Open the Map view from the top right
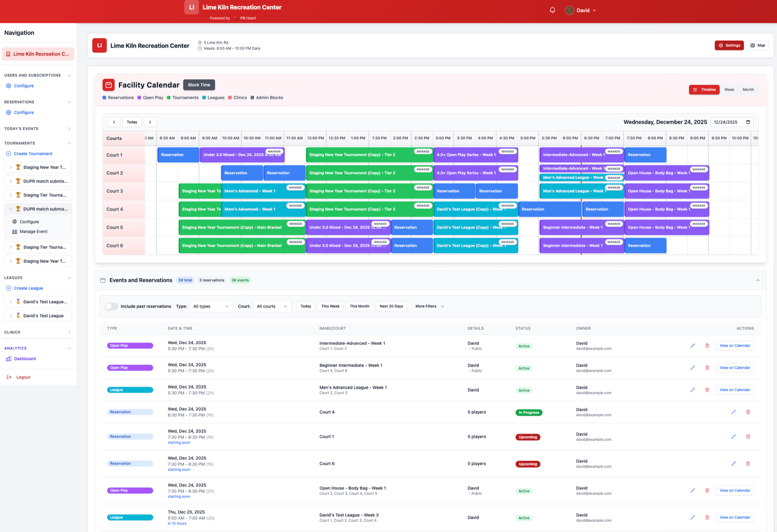Screen dimensions: 777x532 tap(758, 45)
